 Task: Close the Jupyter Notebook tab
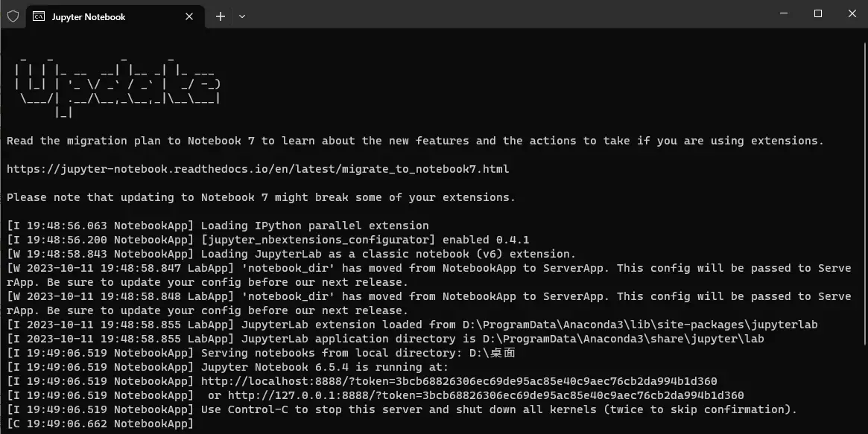(x=189, y=16)
